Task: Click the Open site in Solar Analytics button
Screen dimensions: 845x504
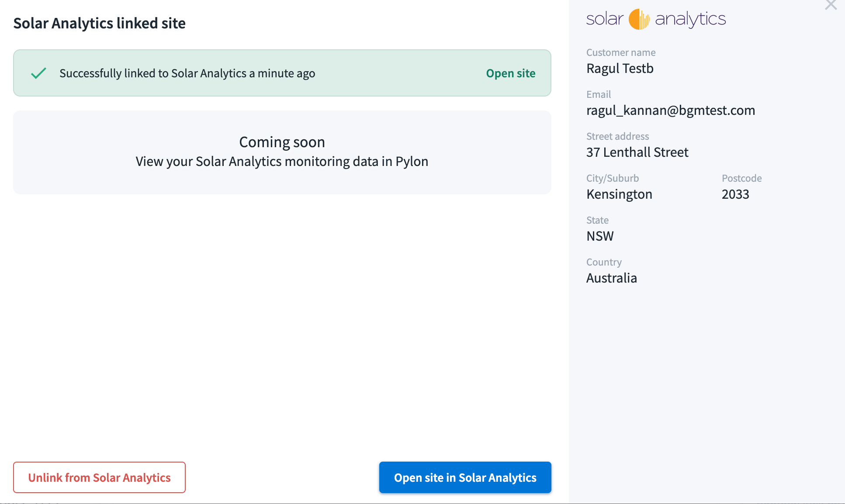Action: coord(465,477)
